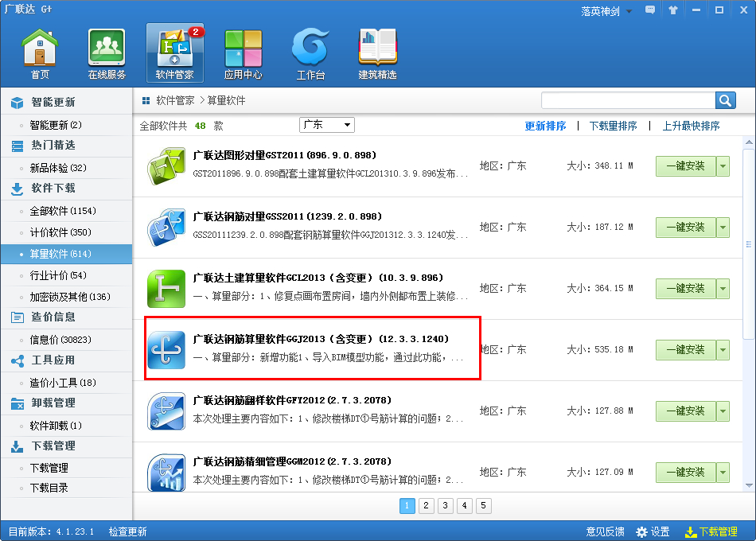Go to page 2
The width and height of the screenshot is (756, 541).
427,506
